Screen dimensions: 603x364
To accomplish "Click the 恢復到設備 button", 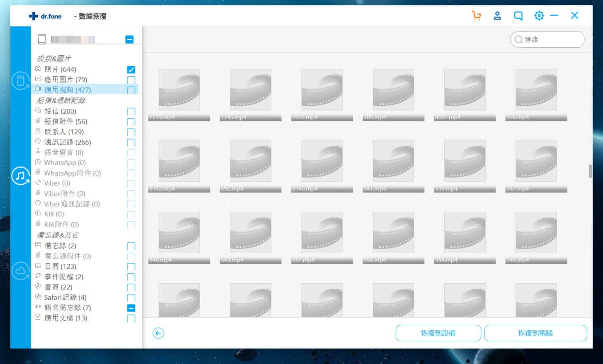I will click(x=438, y=333).
